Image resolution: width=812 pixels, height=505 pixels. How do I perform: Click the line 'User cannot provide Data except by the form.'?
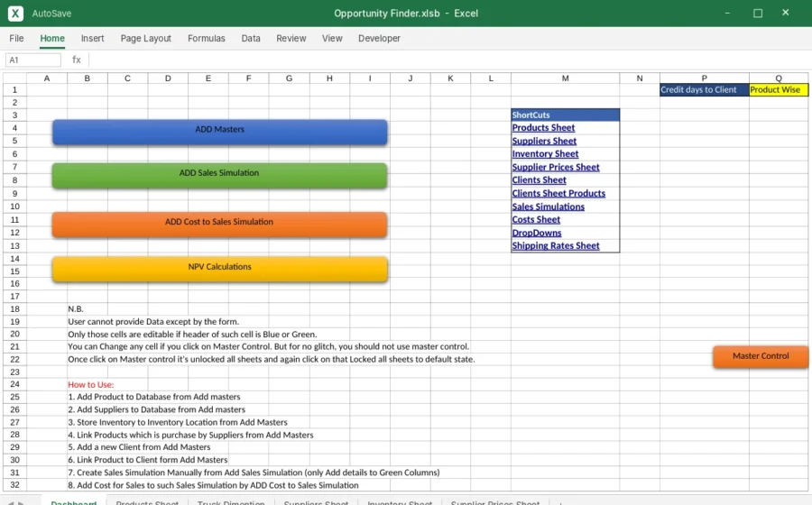(153, 321)
